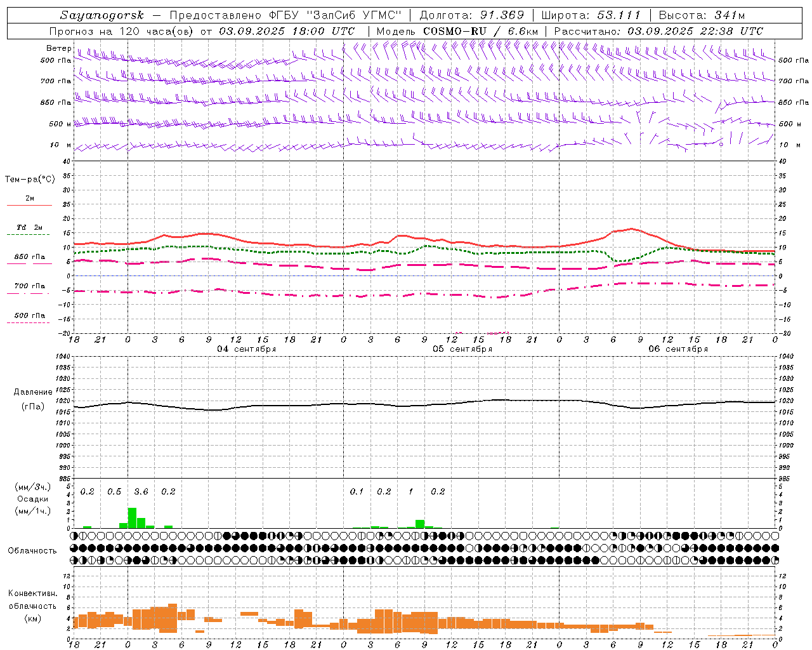Click the '(мм/3ч.)' precipitation unit label
The width and height of the screenshot is (812, 650).
(33, 487)
